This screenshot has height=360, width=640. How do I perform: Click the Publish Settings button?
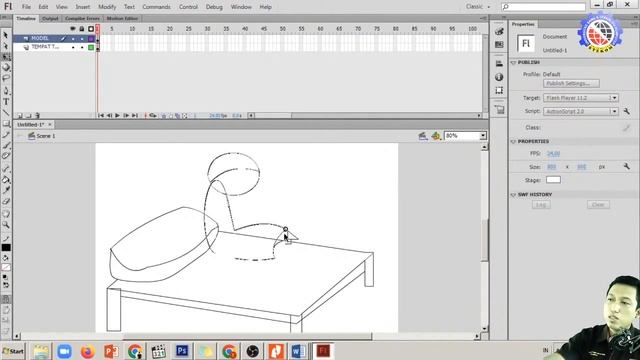[x=571, y=83]
